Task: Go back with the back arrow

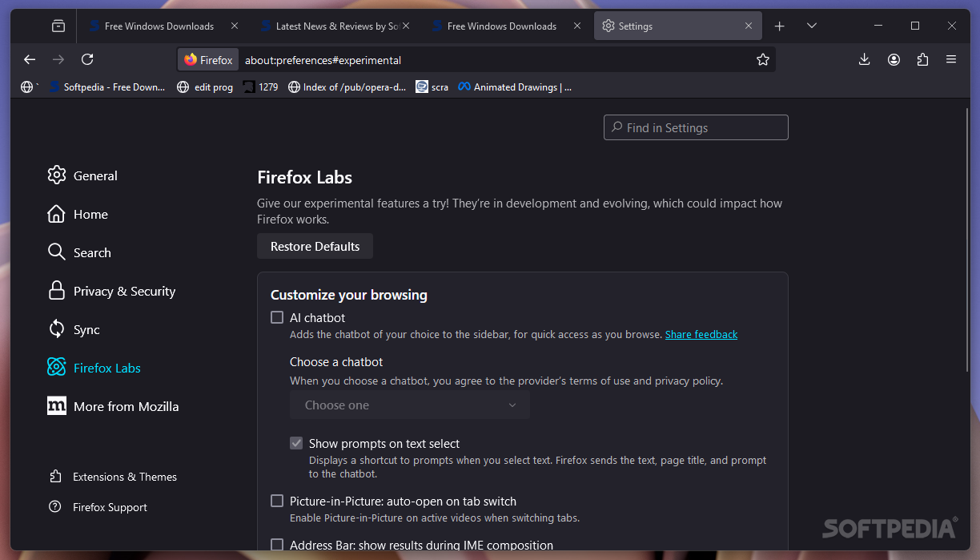Action: click(x=30, y=59)
